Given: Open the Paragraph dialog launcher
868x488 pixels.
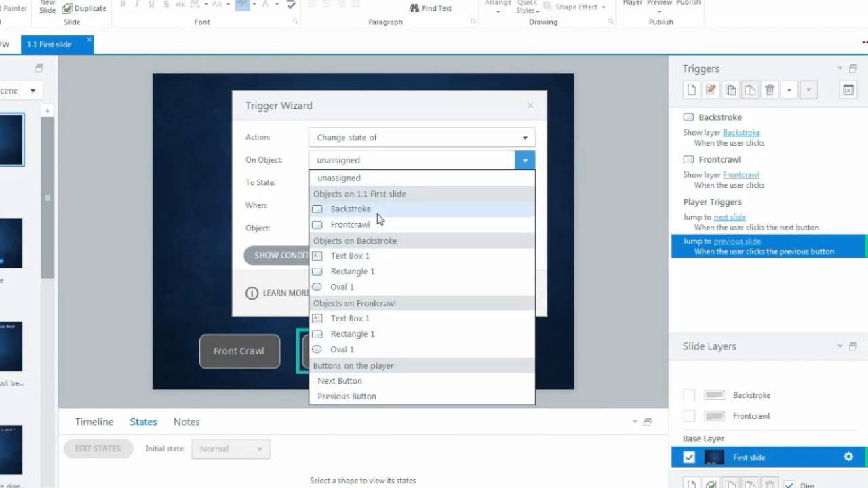Looking at the screenshot, I should coord(473,22).
